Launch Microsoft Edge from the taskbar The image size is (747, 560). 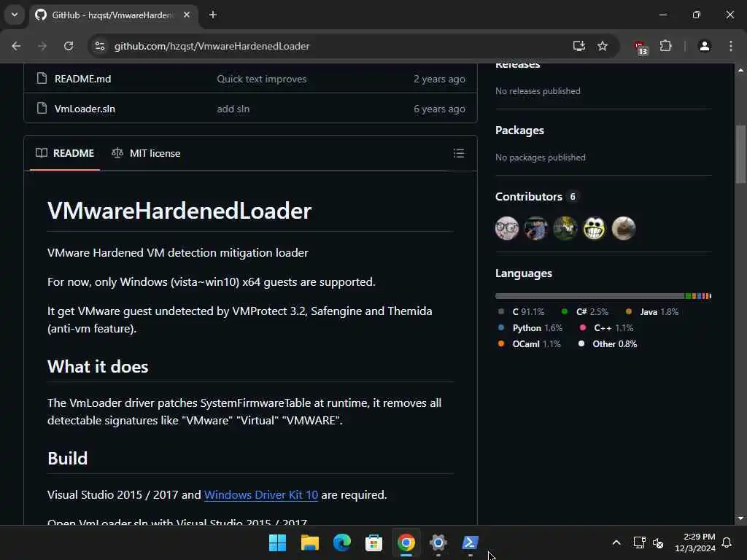point(341,542)
